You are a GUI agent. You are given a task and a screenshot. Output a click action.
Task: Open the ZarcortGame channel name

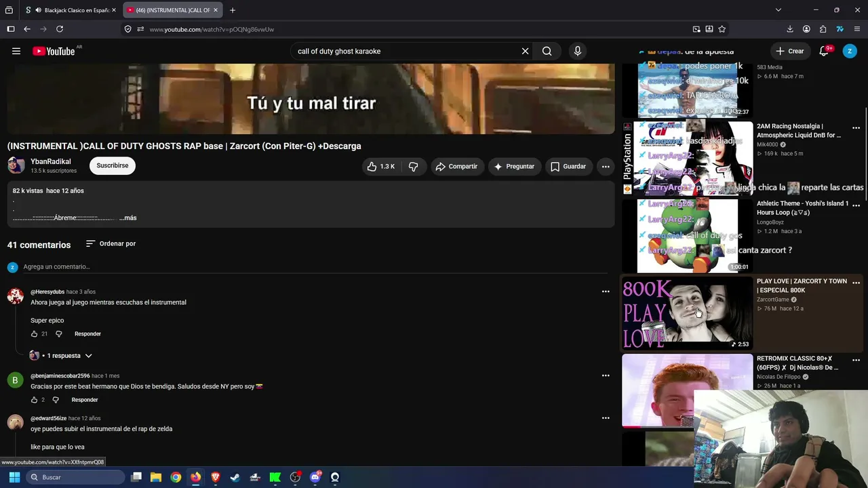click(773, 300)
